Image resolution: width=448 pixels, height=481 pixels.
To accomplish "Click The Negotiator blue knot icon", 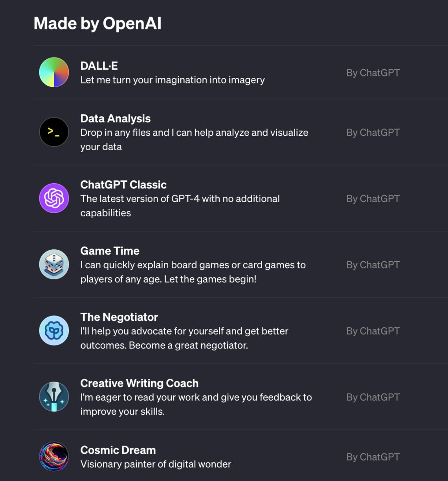I will [x=54, y=330].
